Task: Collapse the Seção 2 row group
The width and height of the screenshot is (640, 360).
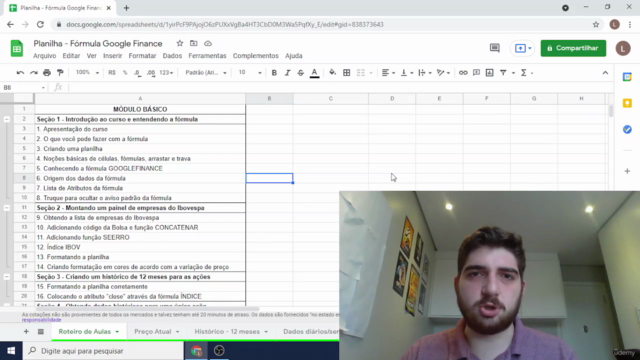Action: coord(7,208)
